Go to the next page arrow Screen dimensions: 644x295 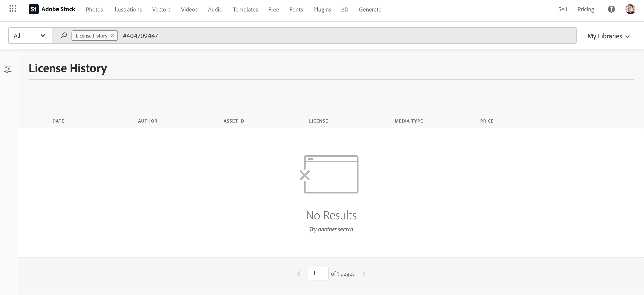[x=364, y=274]
